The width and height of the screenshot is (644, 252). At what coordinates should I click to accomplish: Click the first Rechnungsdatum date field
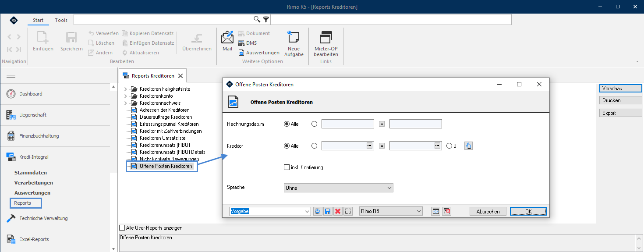pos(348,124)
